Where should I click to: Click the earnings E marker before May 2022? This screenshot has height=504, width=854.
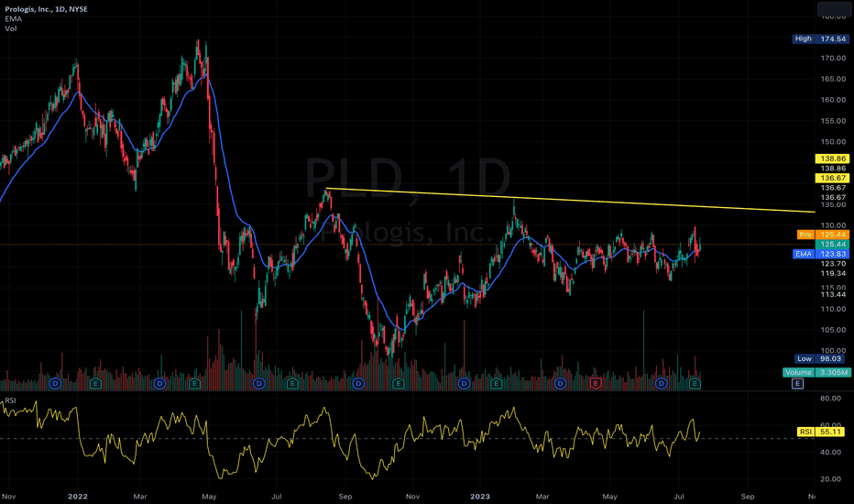tap(194, 384)
